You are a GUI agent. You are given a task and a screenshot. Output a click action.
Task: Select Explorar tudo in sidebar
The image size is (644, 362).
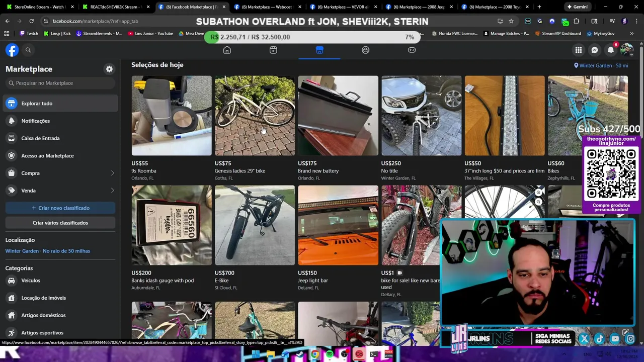coord(60,103)
